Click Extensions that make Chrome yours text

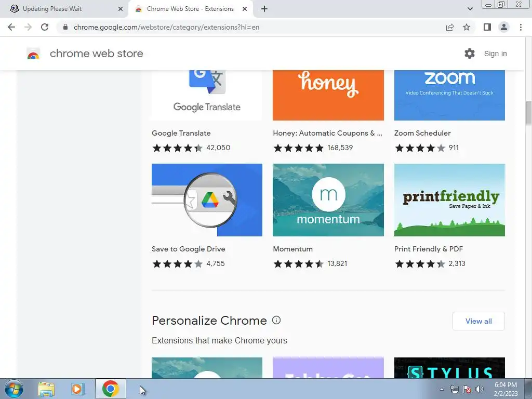pos(219,340)
